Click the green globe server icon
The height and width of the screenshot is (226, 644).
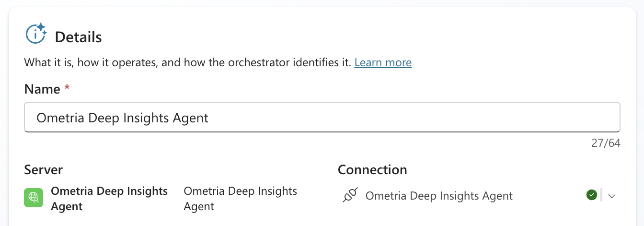(x=34, y=198)
